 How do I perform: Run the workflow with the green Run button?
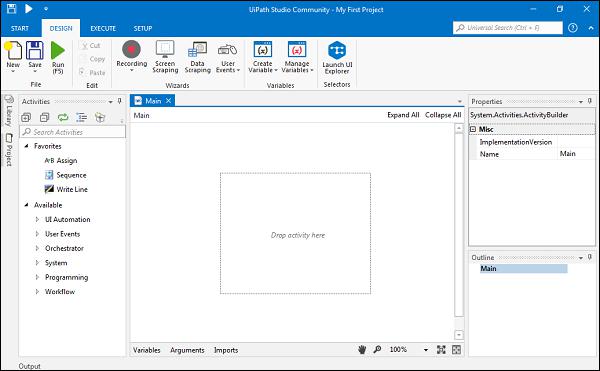pyautogui.click(x=58, y=50)
